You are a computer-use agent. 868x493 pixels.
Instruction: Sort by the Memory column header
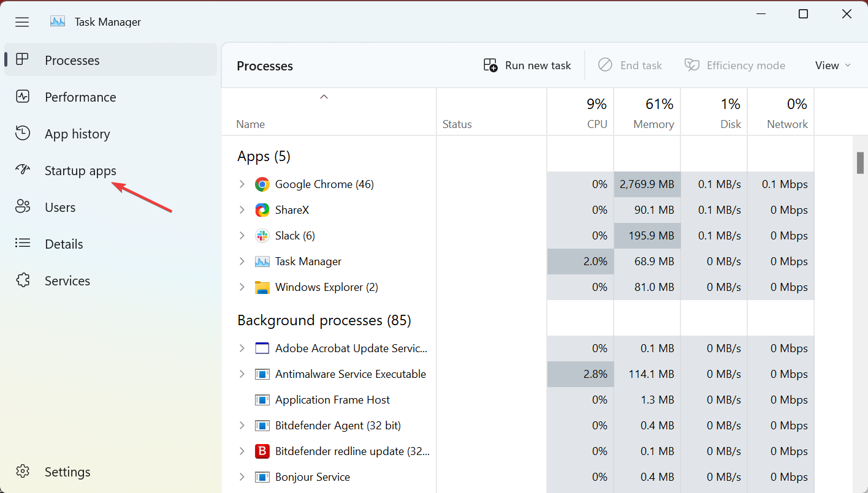pos(647,112)
